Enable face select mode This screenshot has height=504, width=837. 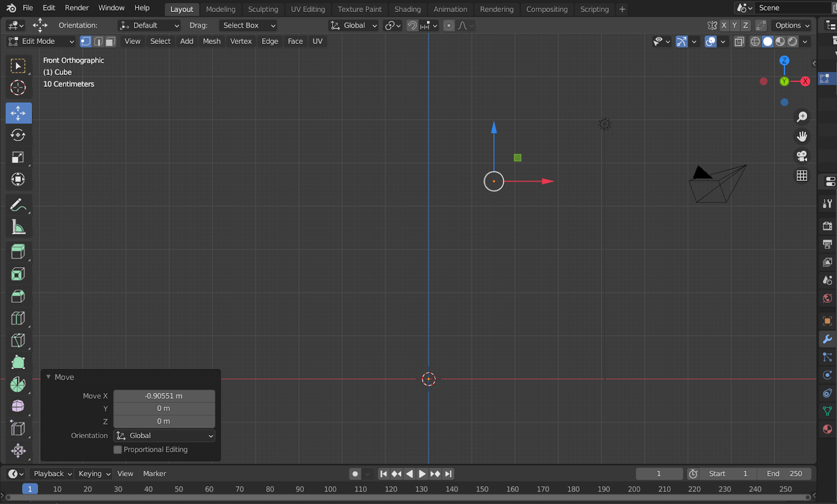pyautogui.click(x=110, y=41)
